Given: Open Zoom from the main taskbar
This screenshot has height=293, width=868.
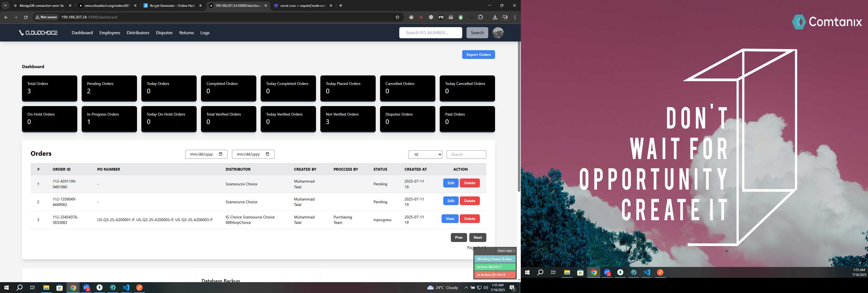Looking at the screenshot, I should point(86,288).
